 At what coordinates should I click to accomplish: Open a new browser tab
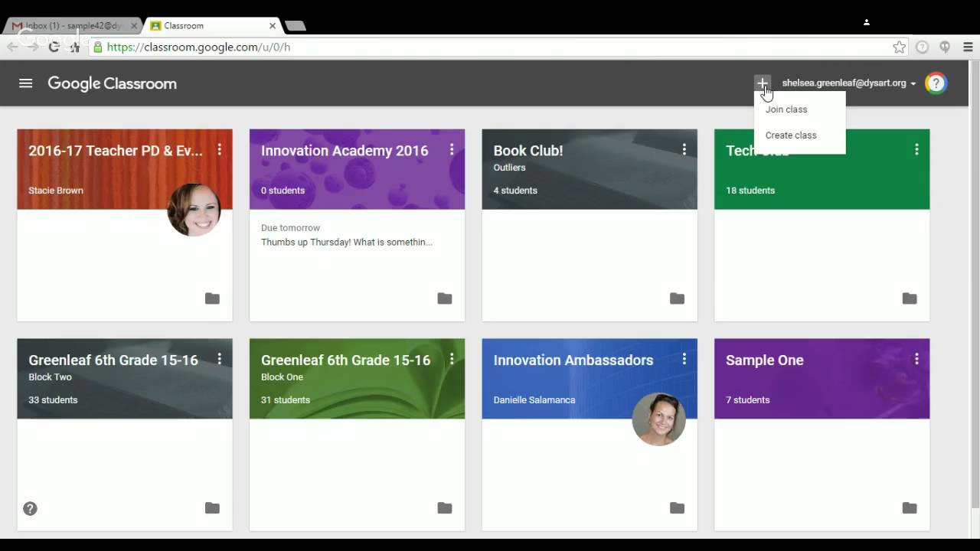tap(296, 25)
